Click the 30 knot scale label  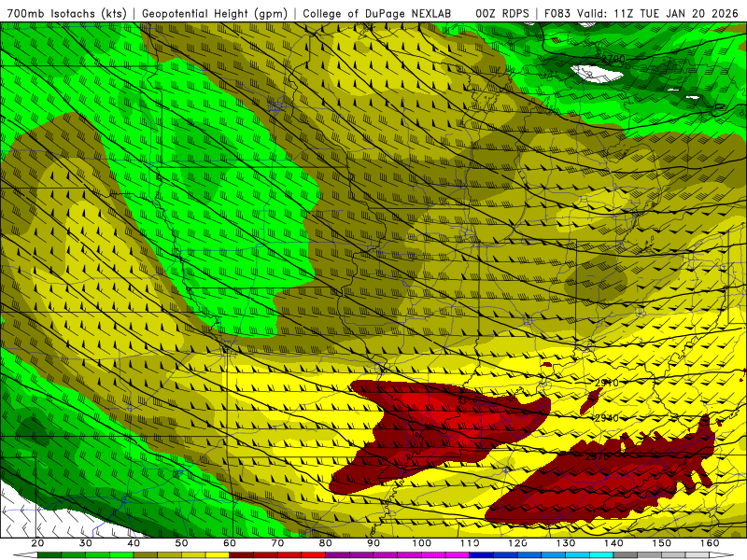click(x=85, y=543)
